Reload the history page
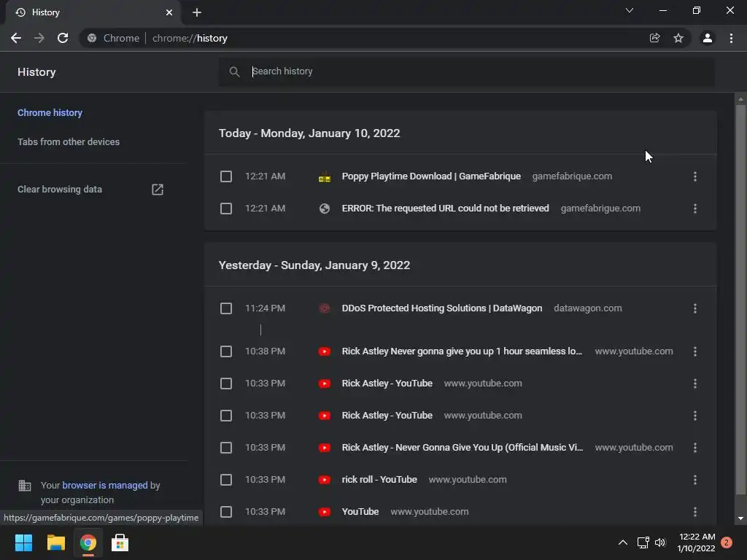The width and height of the screenshot is (747, 560). [63, 38]
